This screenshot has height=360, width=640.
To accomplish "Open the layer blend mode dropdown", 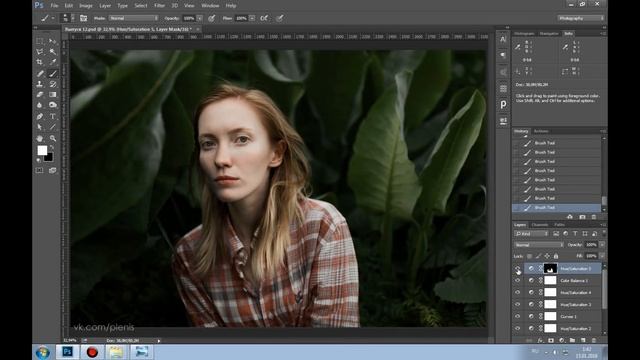I will coord(539,244).
